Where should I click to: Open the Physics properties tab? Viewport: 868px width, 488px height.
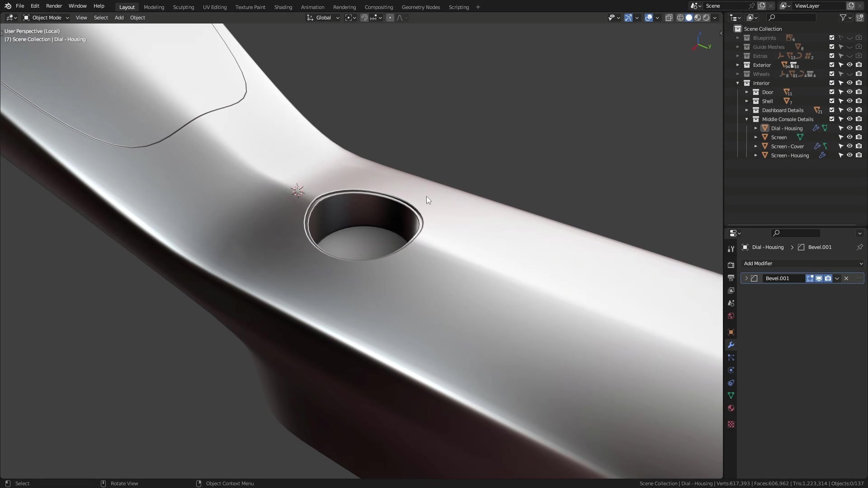tap(731, 370)
